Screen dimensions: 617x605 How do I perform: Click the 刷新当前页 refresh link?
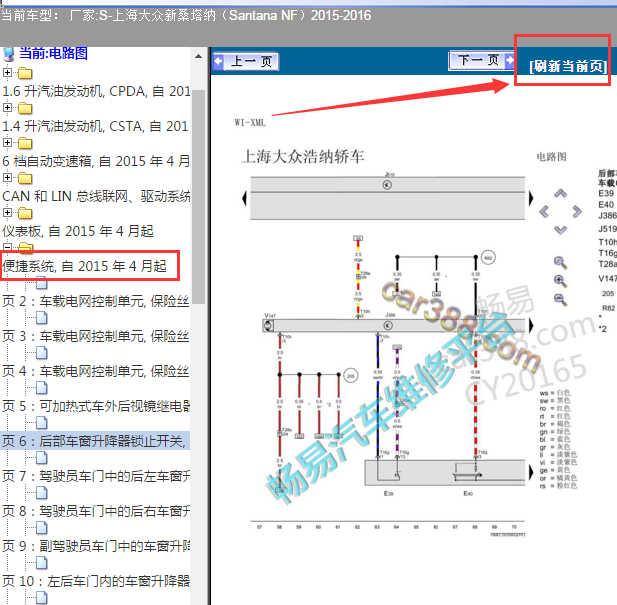[x=568, y=66]
